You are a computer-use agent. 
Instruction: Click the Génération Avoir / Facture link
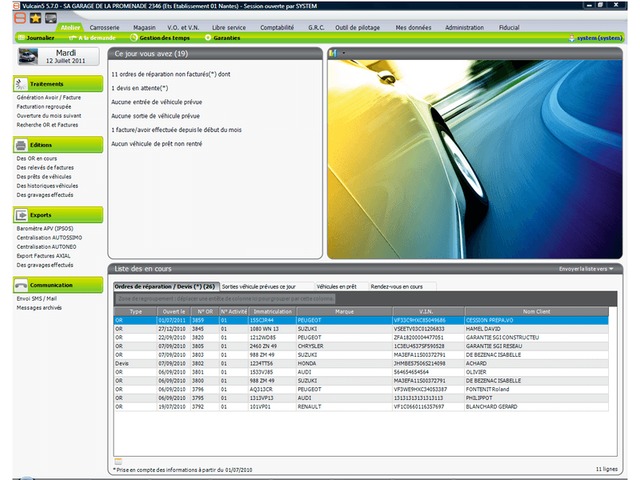pos(49,97)
